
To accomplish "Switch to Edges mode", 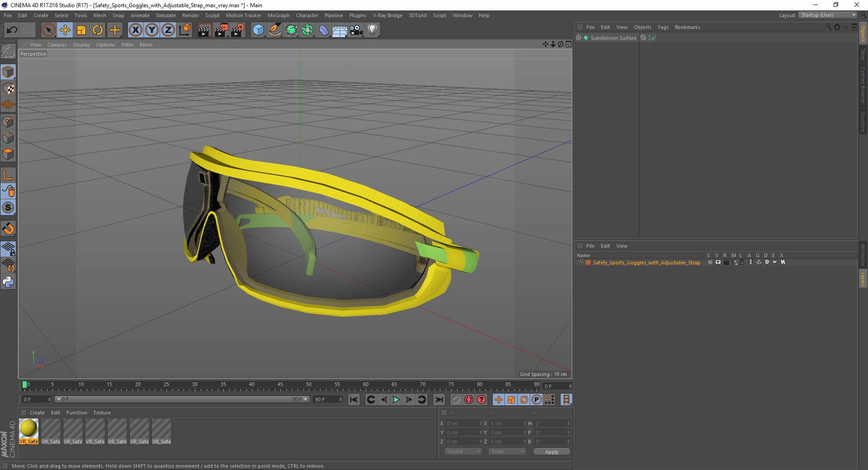I will tap(8, 138).
